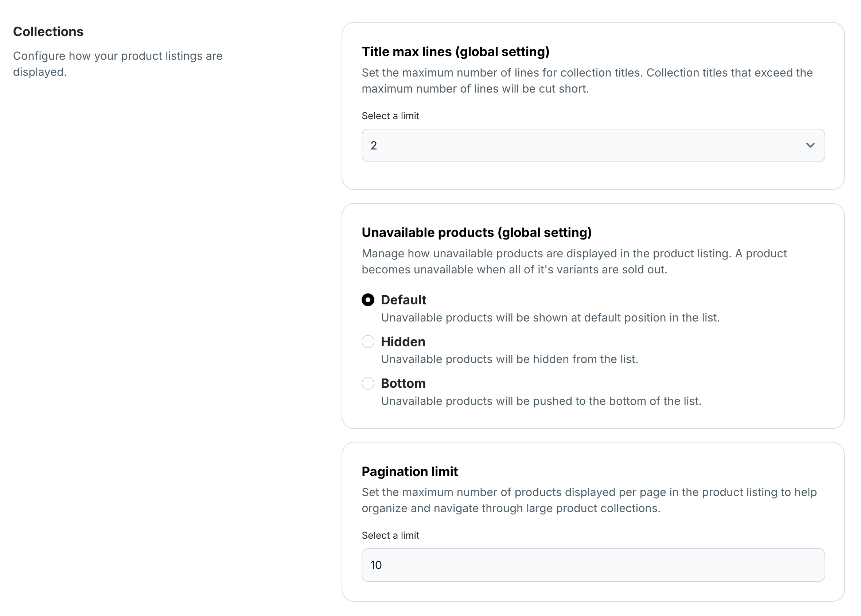This screenshot has height=616, width=861.
Task: Click 'Select a limit' label above pagination field
Action: [390, 535]
